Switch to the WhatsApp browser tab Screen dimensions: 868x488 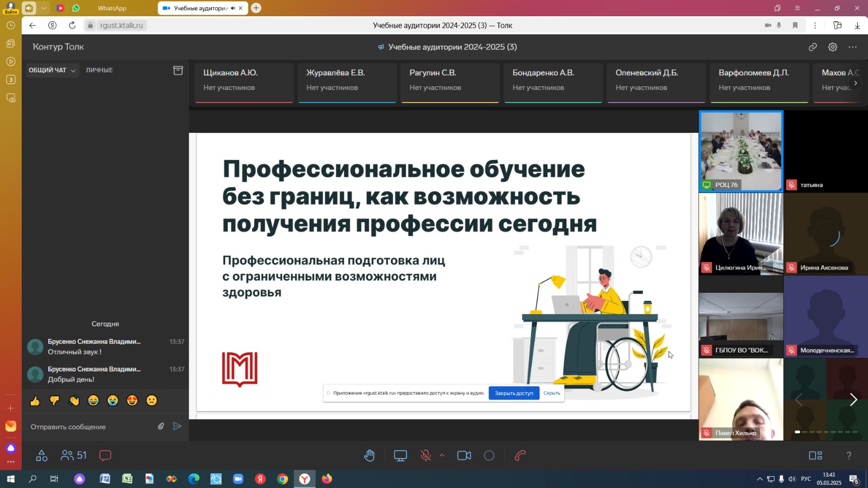[x=112, y=8]
